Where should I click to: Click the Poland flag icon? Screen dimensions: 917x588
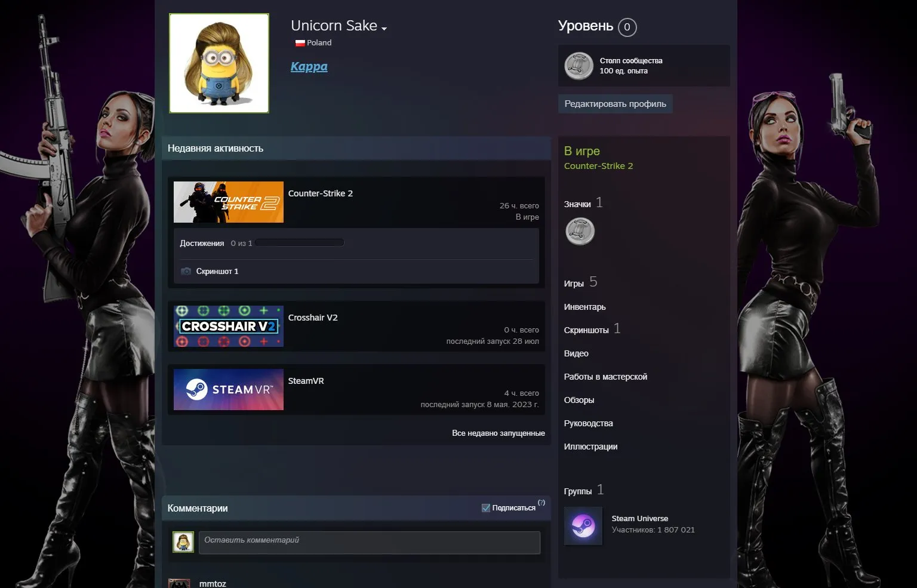point(300,43)
